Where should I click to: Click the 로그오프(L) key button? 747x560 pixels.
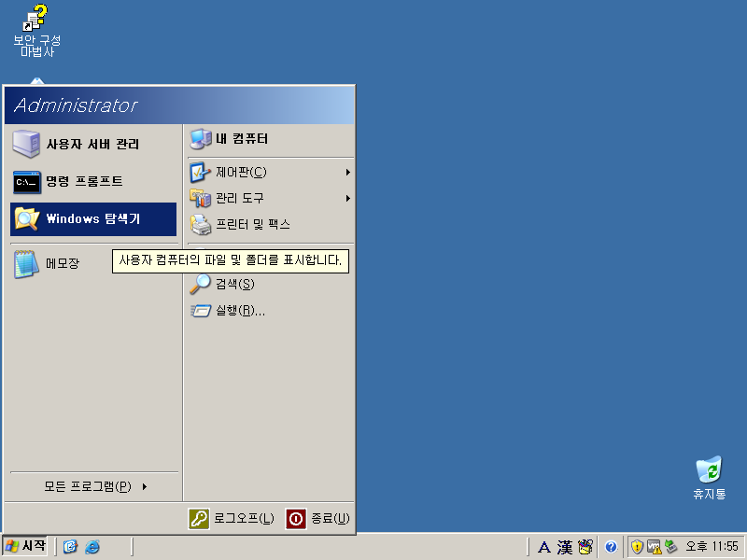[x=232, y=519]
